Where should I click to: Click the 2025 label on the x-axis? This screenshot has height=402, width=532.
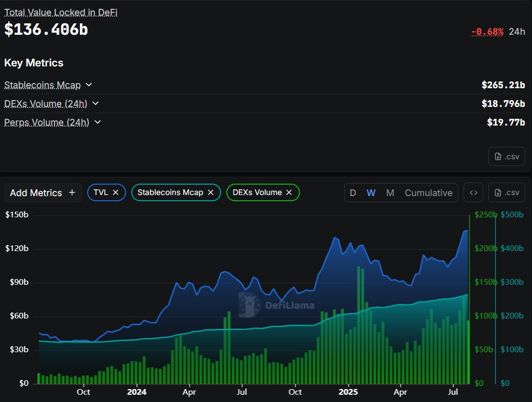pos(348,392)
